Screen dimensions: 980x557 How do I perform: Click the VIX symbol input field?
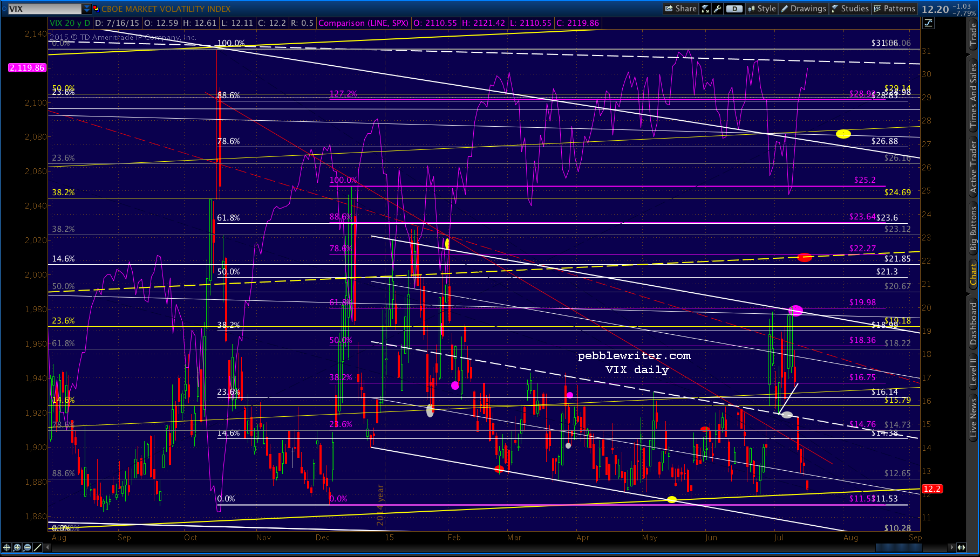point(42,9)
